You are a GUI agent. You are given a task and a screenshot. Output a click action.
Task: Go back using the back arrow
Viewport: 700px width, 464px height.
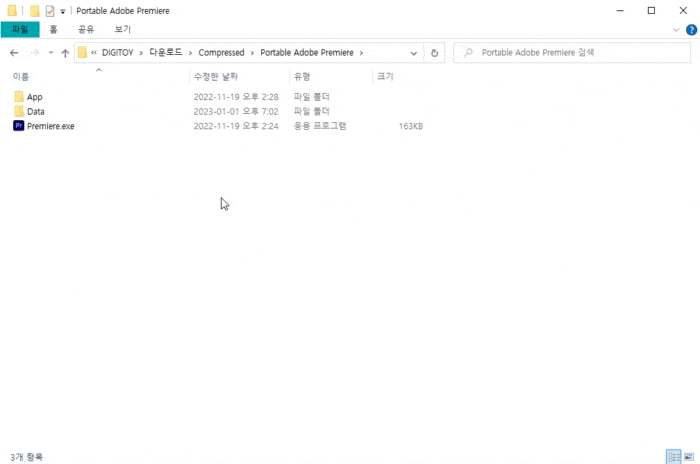(x=14, y=53)
